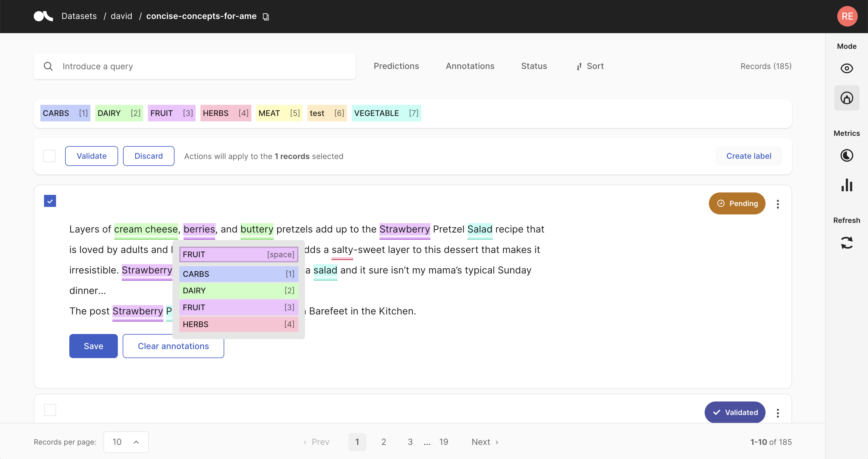868x459 pixels.
Task: Open the Datasets breadcrumb link
Action: point(79,16)
